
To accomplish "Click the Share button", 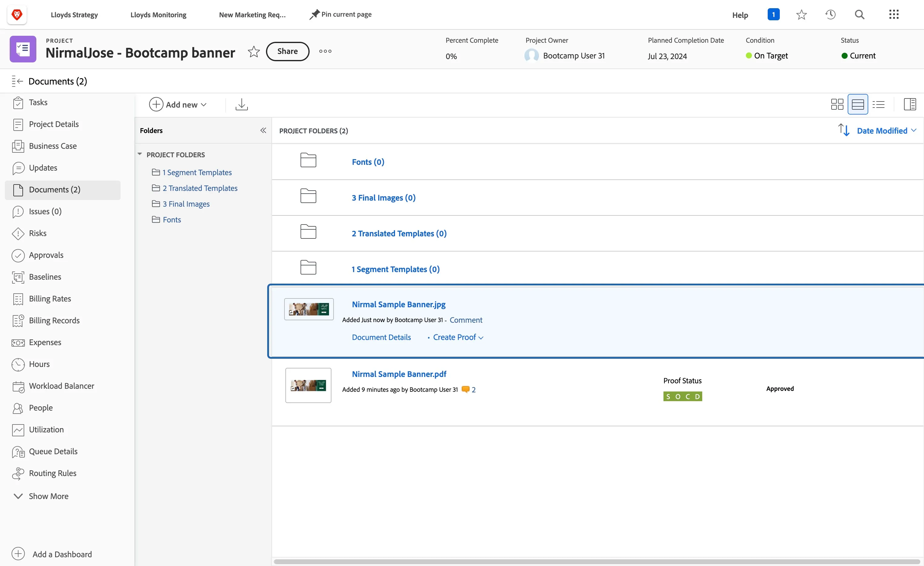I will [288, 52].
